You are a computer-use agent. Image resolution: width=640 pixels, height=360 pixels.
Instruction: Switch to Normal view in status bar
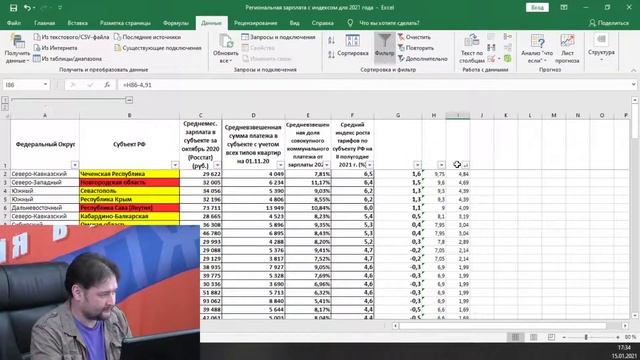point(516,337)
